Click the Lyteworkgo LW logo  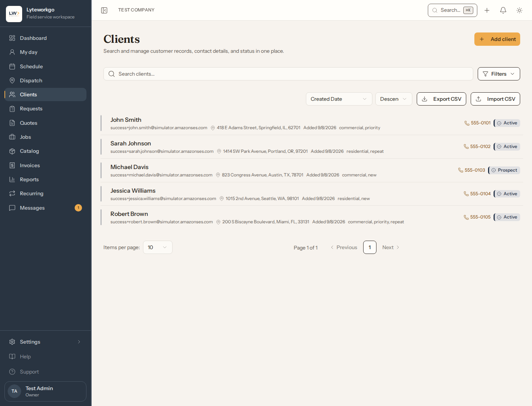coord(14,14)
